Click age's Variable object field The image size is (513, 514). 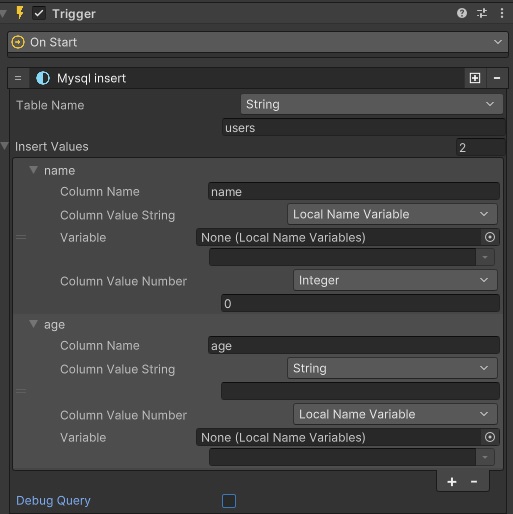coord(338,437)
